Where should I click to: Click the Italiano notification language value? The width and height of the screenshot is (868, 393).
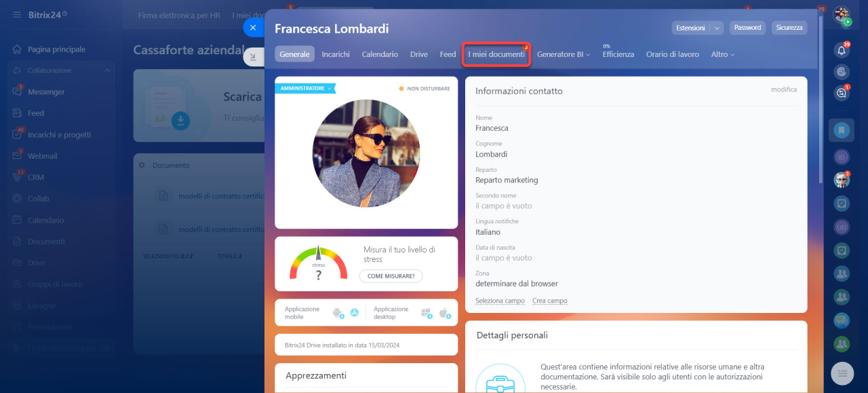488,232
